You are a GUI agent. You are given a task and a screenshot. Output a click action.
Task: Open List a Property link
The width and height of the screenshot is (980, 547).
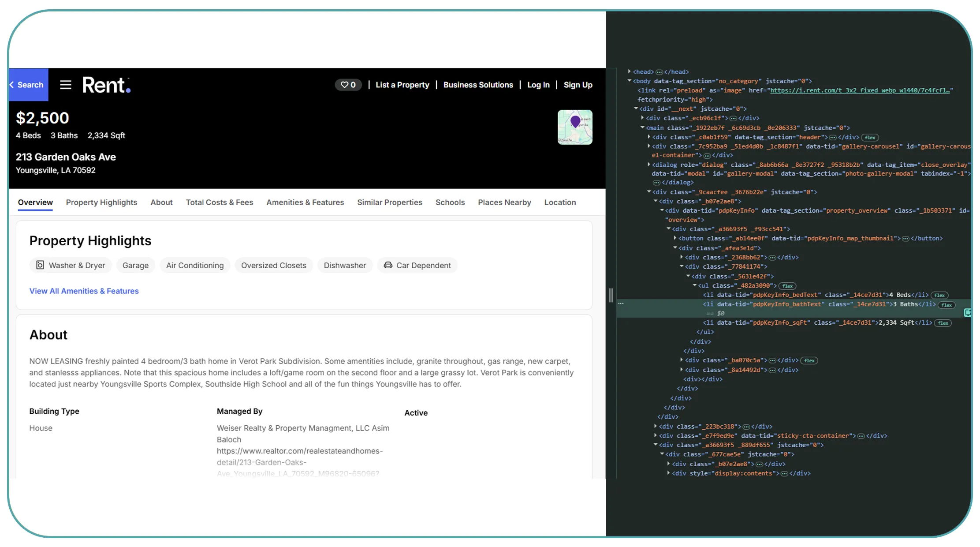click(x=402, y=85)
